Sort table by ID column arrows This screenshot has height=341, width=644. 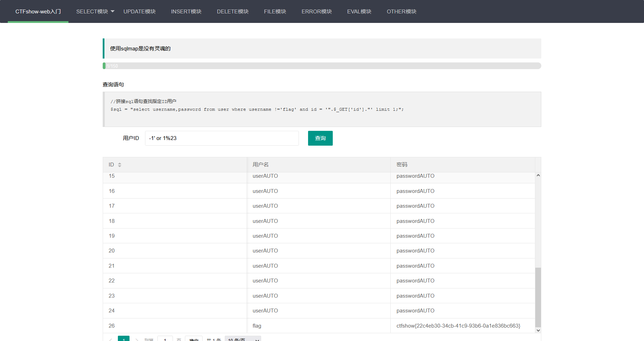(120, 165)
